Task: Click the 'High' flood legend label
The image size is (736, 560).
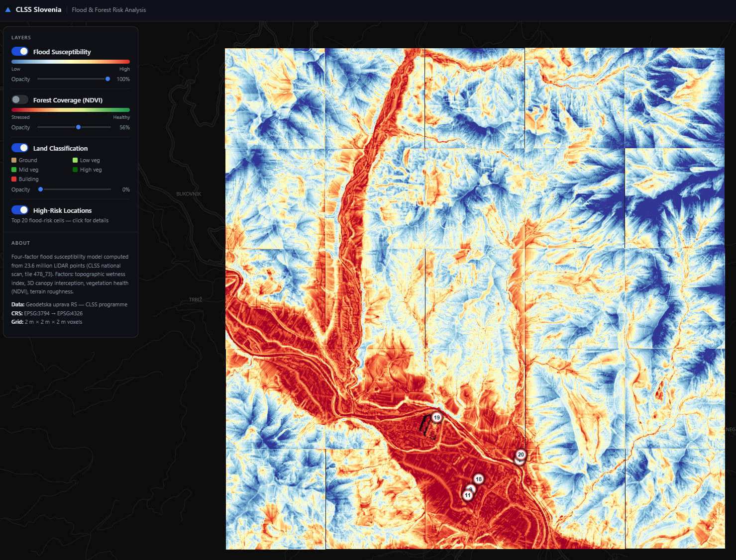Action: [x=124, y=69]
